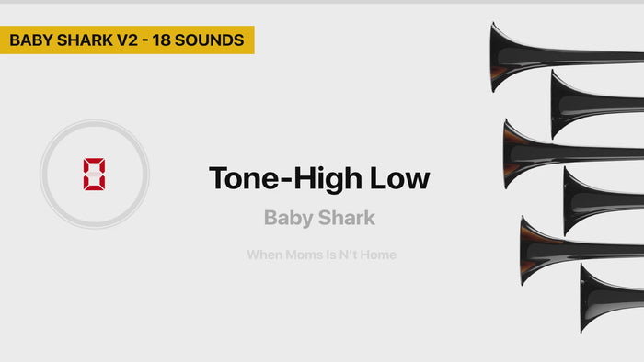Click the "18 SOUNDS" text in the banner
This screenshot has width=644, height=362.
point(198,40)
